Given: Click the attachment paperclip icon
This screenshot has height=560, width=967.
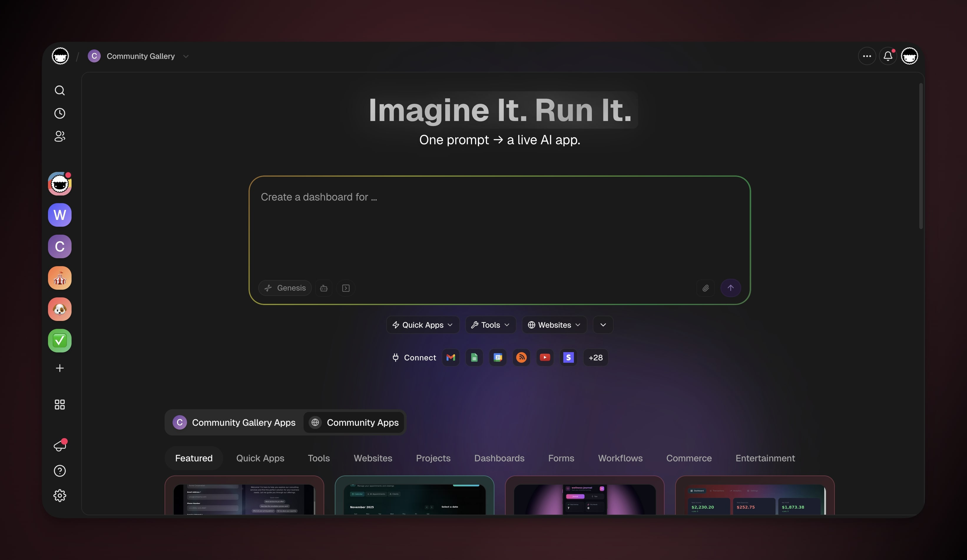Looking at the screenshot, I should (705, 288).
